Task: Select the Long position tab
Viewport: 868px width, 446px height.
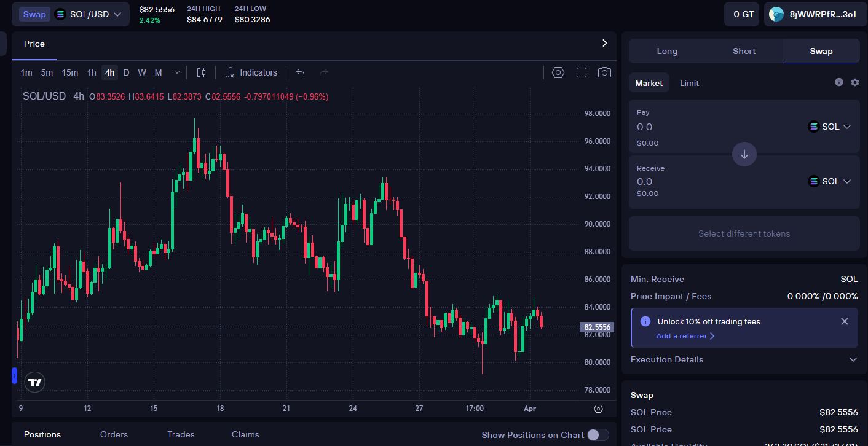Action: pos(667,51)
